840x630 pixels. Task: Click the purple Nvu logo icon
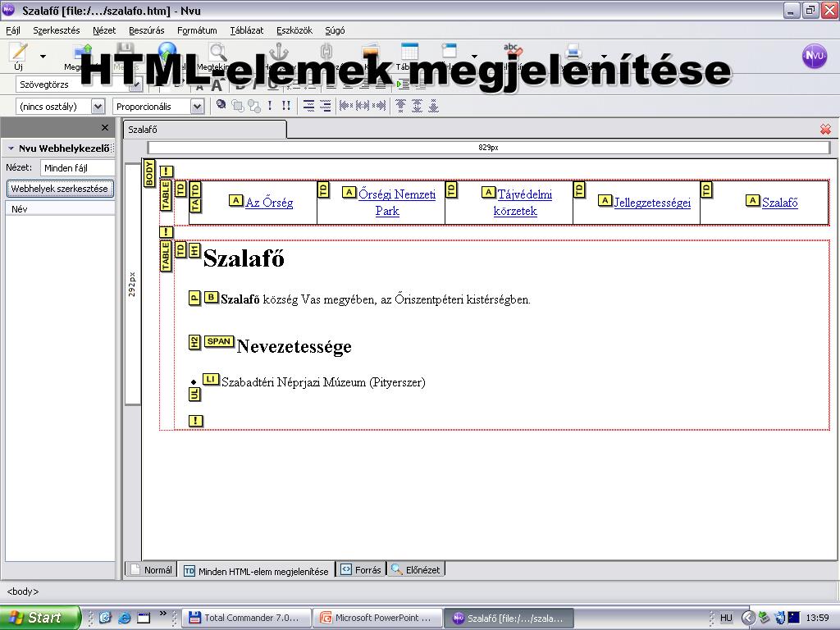click(815, 57)
